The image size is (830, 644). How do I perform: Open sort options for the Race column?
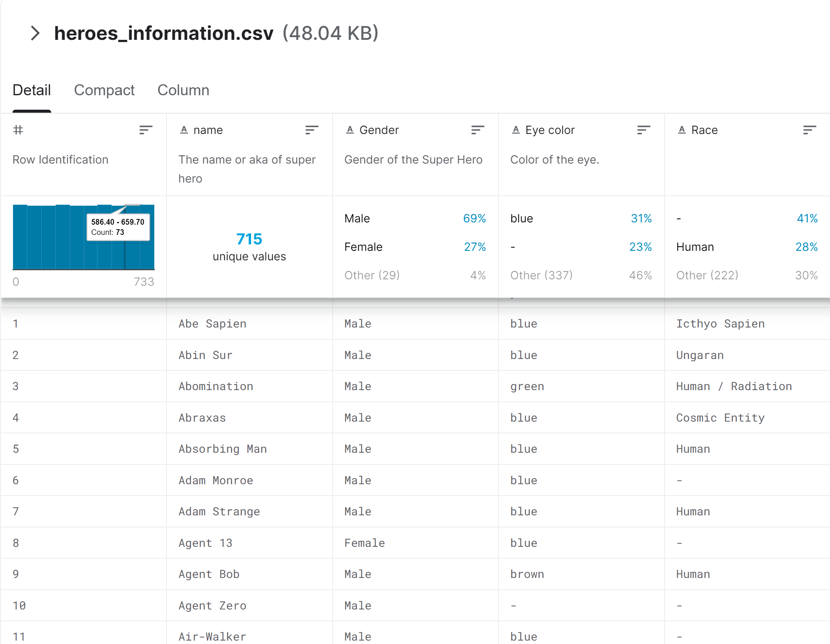(x=810, y=130)
